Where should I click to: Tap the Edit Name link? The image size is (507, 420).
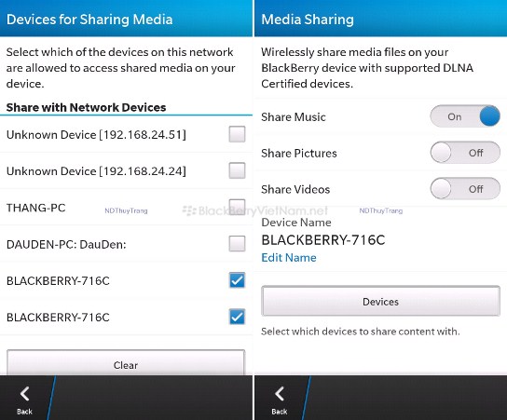coord(289,257)
